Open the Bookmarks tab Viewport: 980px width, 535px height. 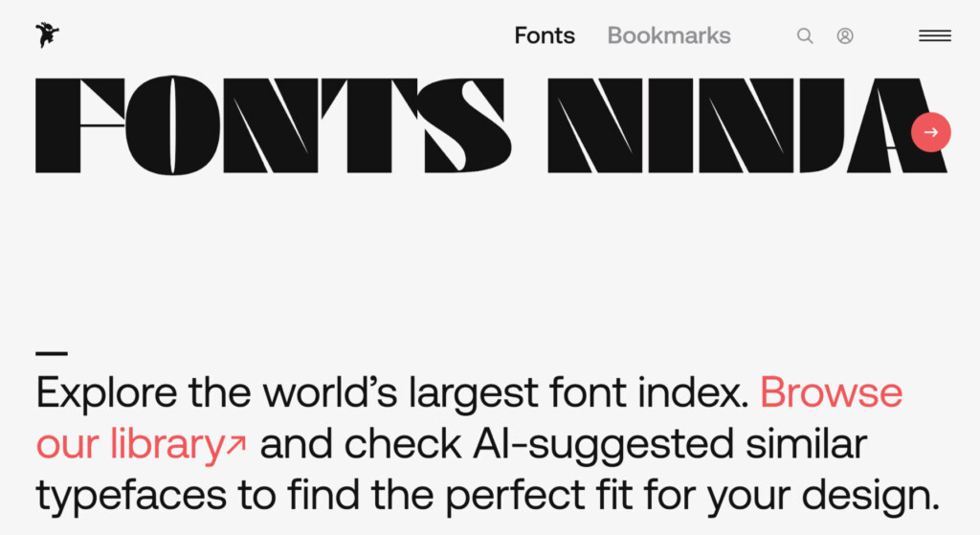[x=669, y=36]
